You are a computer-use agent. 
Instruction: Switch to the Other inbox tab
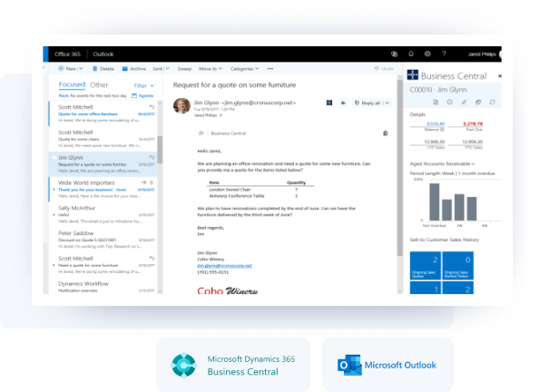click(99, 84)
